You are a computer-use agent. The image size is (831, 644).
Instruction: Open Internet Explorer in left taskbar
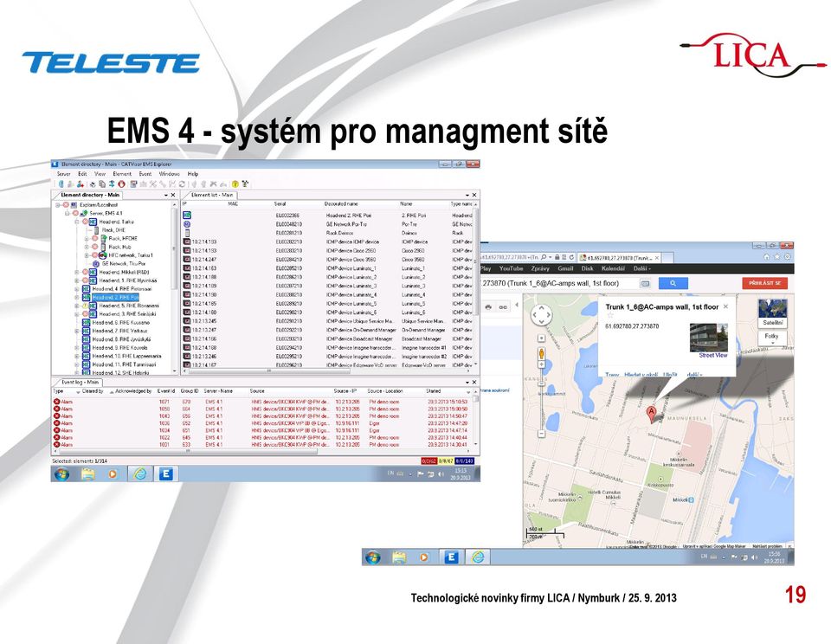pyautogui.click(x=139, y=473)
